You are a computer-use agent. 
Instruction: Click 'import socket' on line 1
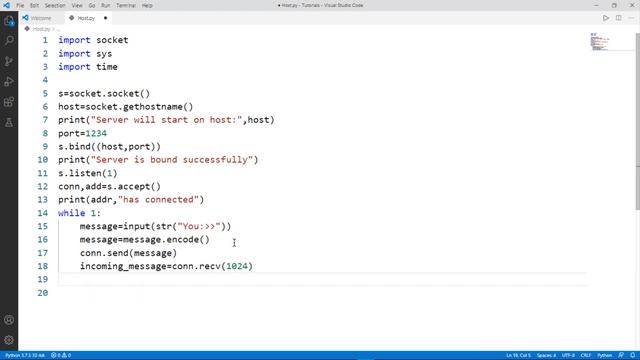tap(93, 40)
